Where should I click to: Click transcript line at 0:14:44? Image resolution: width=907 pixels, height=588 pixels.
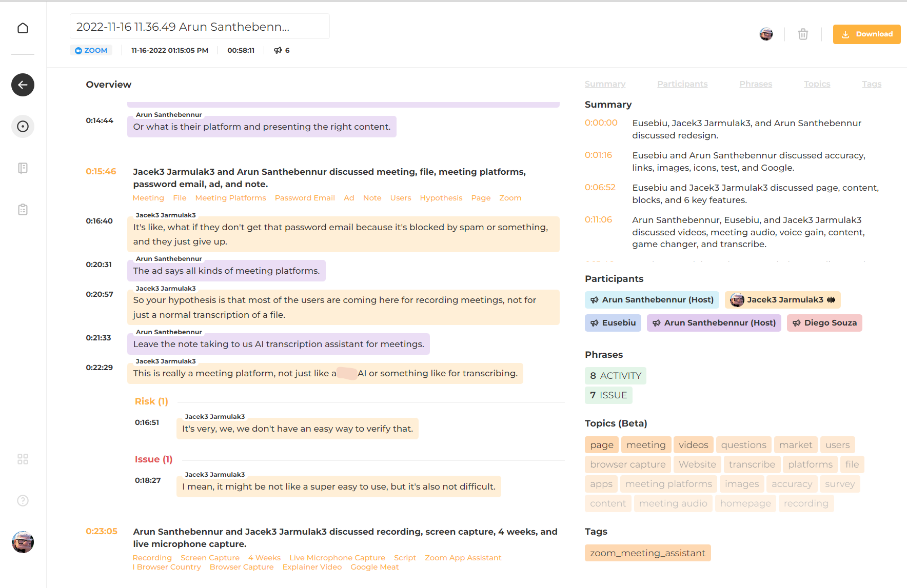262,127
